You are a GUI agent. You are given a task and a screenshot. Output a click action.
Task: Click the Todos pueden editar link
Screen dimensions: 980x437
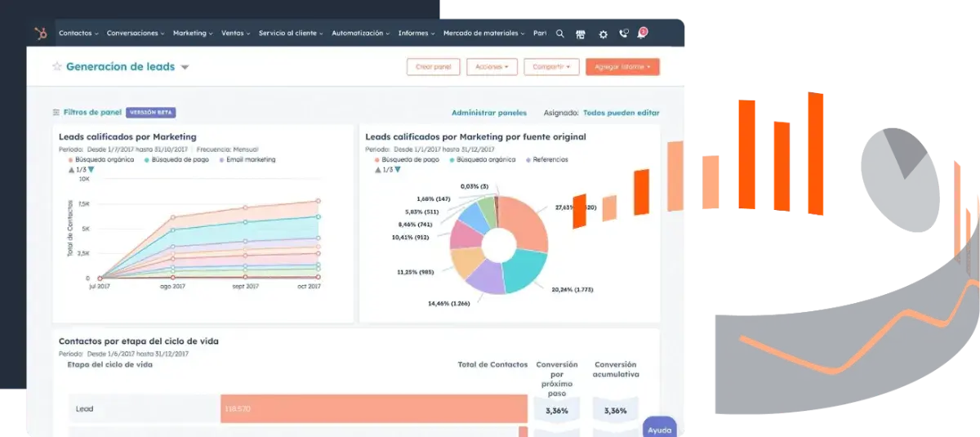(x=621, y=113)
